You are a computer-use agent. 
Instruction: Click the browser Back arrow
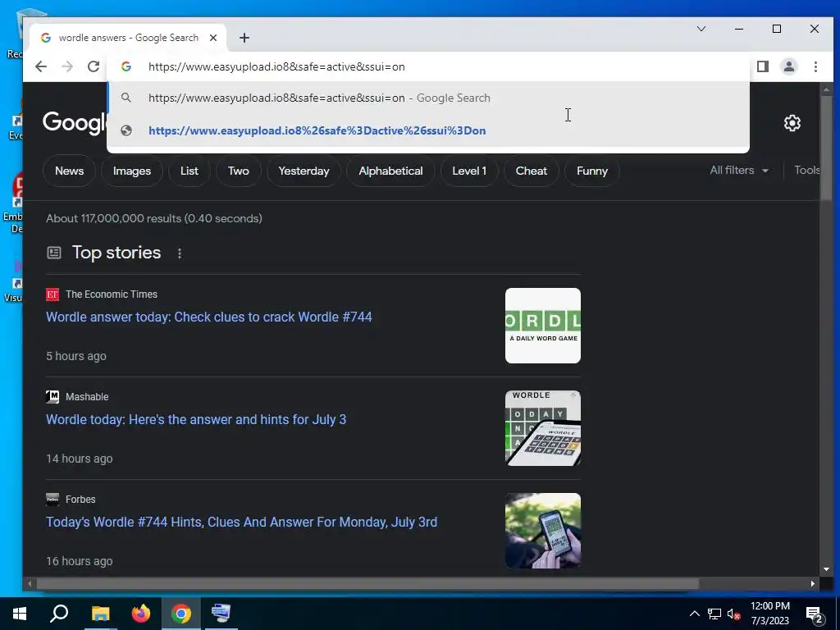41,66
